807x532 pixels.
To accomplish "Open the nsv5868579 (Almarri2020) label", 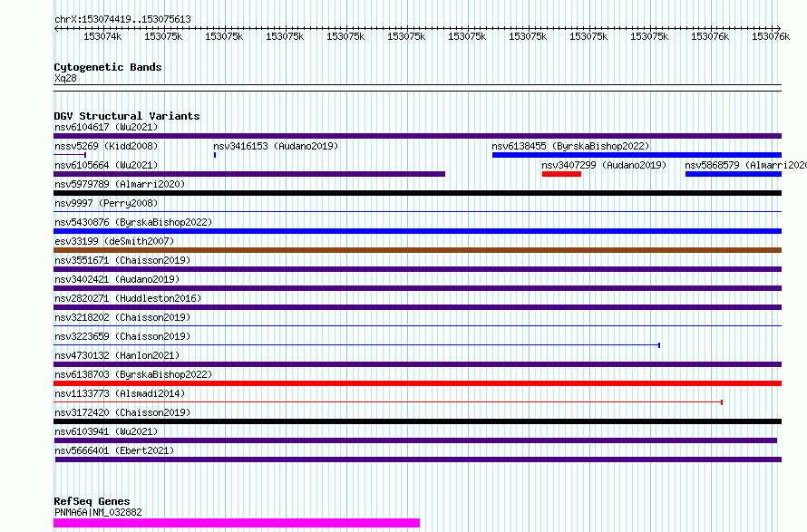I will 745,165.
